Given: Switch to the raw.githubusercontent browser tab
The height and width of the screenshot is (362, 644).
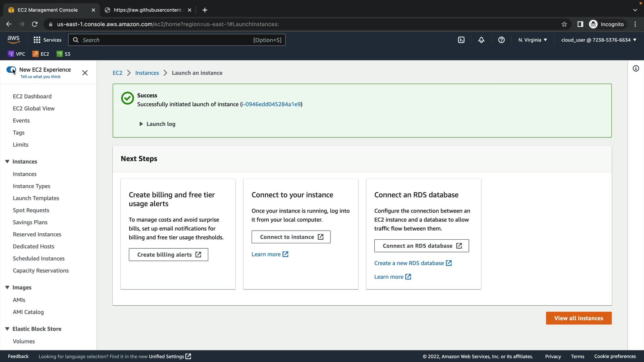Looking at the screenshot, I should pos(148,10).
